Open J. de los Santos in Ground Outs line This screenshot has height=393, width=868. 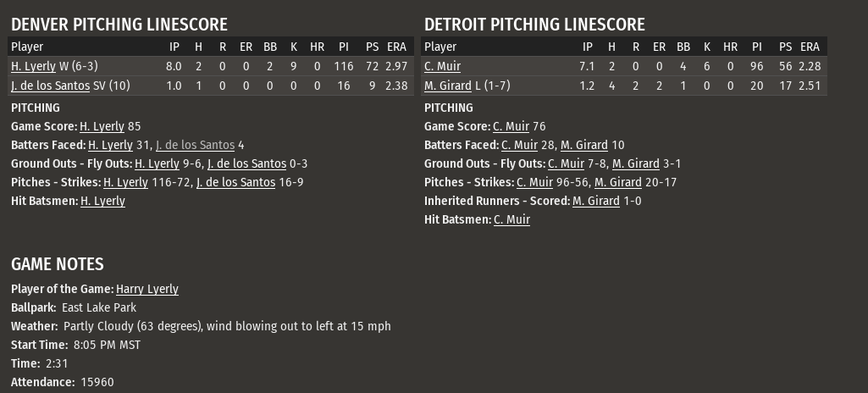pyautogui.click(x=246, y=163)
